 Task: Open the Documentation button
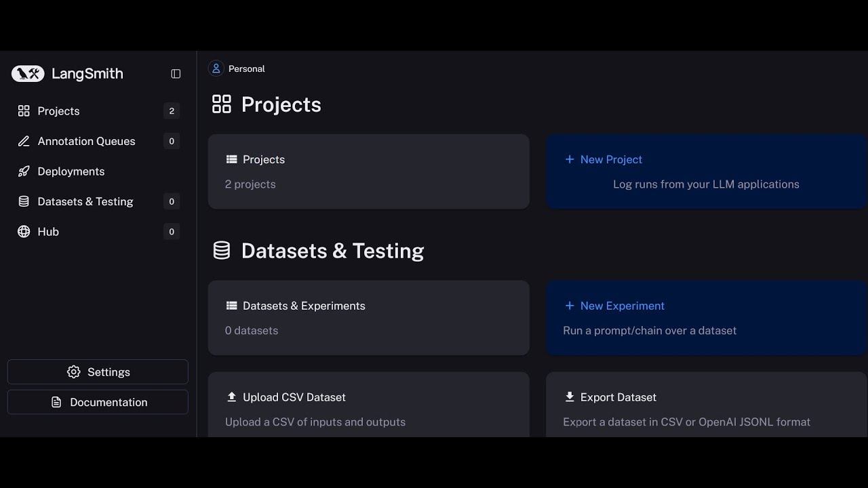[x=98, y=402]
